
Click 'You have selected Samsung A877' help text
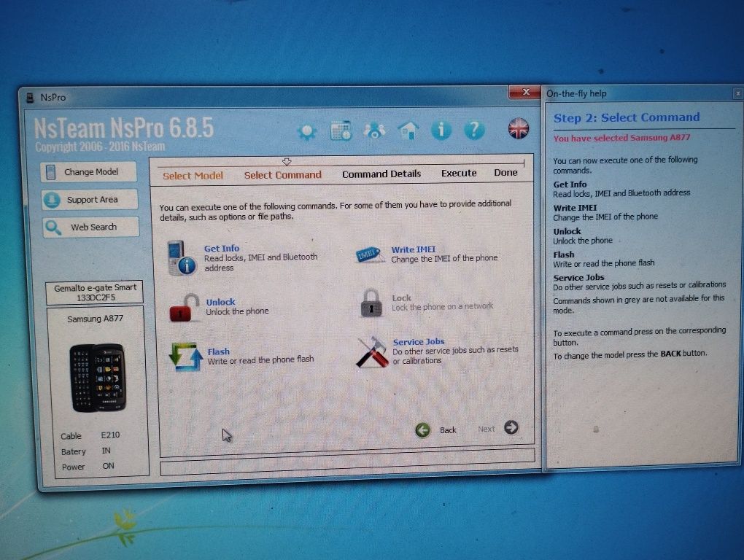click(621, 138)
